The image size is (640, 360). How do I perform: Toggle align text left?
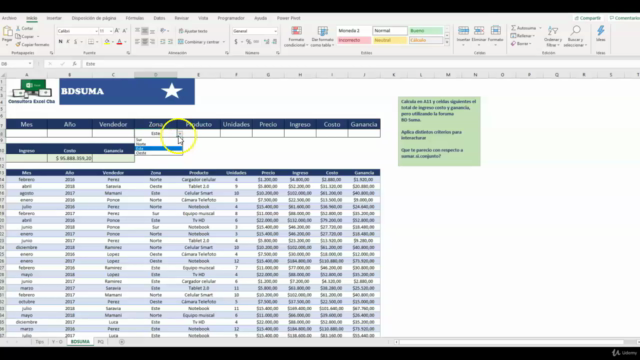coord(137,42)
